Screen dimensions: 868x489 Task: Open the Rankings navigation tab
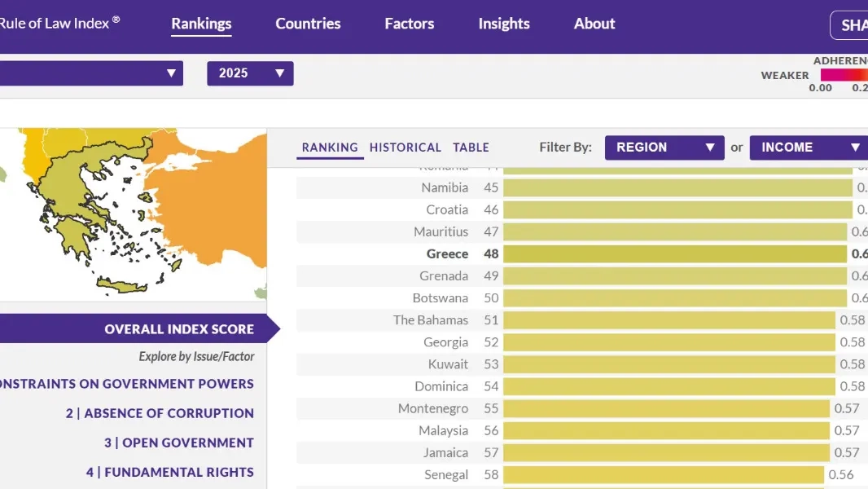click(201, 24)
